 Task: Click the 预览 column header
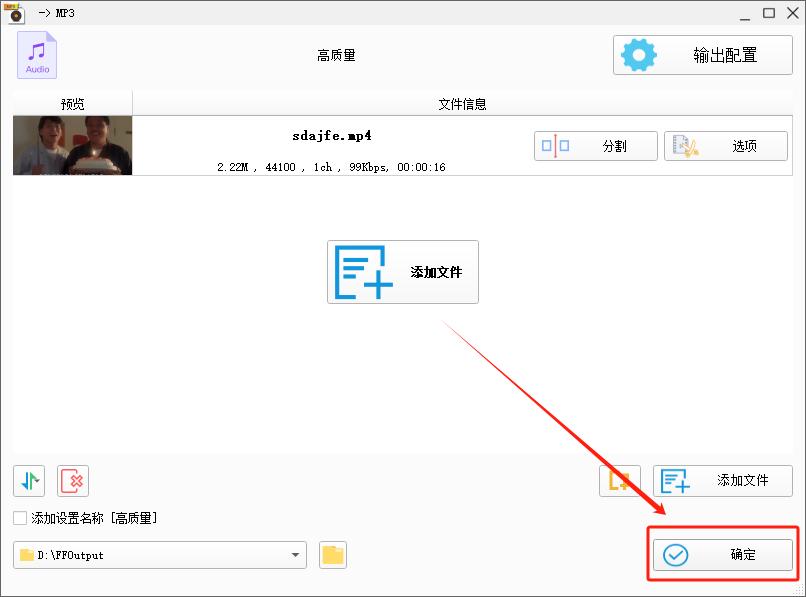pyautogui.click(x=70, y=103)
